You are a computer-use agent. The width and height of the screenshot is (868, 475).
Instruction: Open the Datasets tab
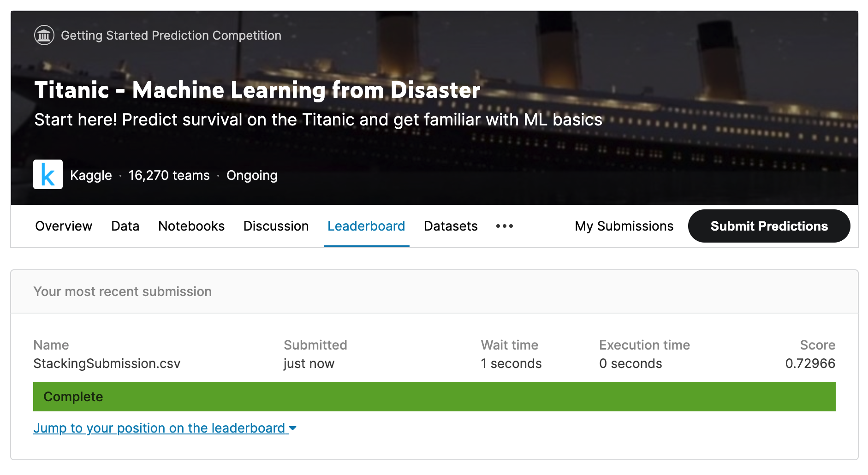pyautogui.click(x=451, y=226)
